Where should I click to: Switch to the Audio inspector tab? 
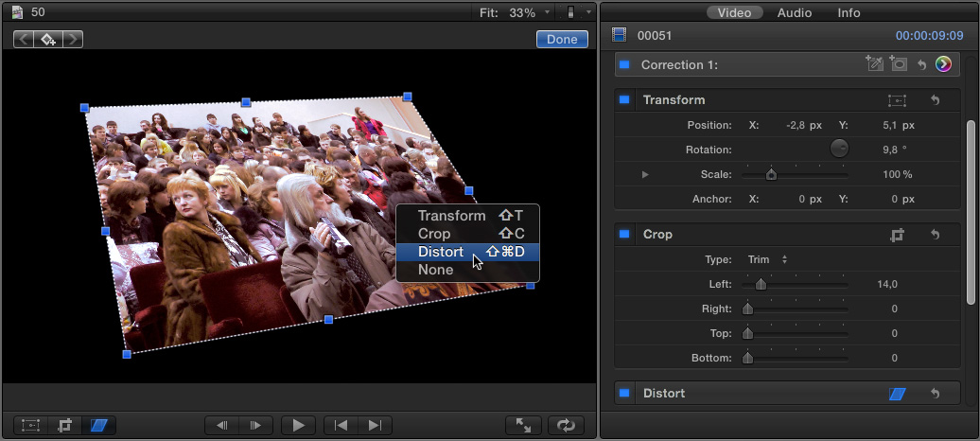tap(794, 12)
